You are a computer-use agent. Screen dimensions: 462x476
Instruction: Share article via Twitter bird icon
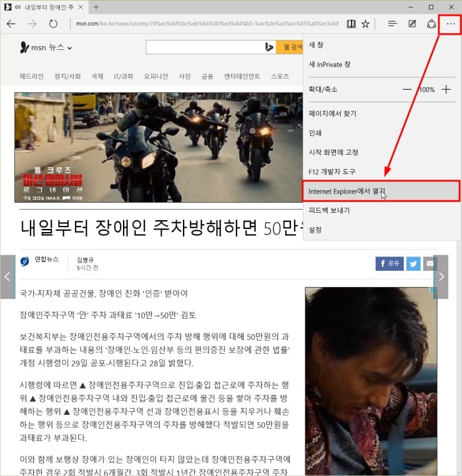413,263
